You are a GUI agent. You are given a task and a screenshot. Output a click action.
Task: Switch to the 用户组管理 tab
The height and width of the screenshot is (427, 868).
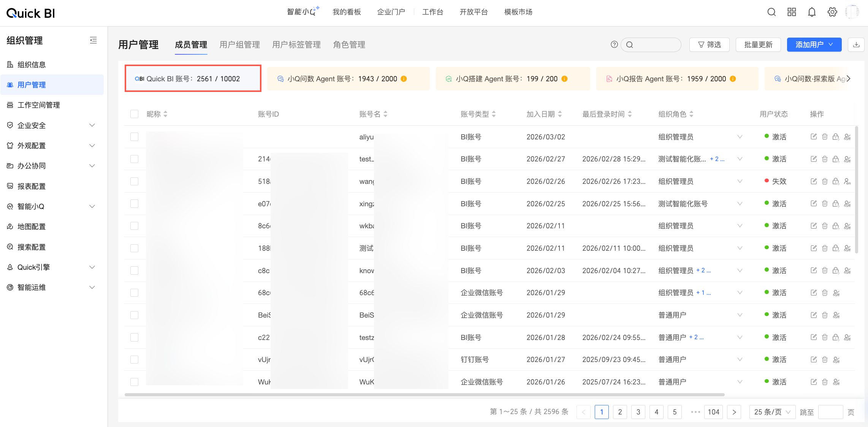coord(239,45)
